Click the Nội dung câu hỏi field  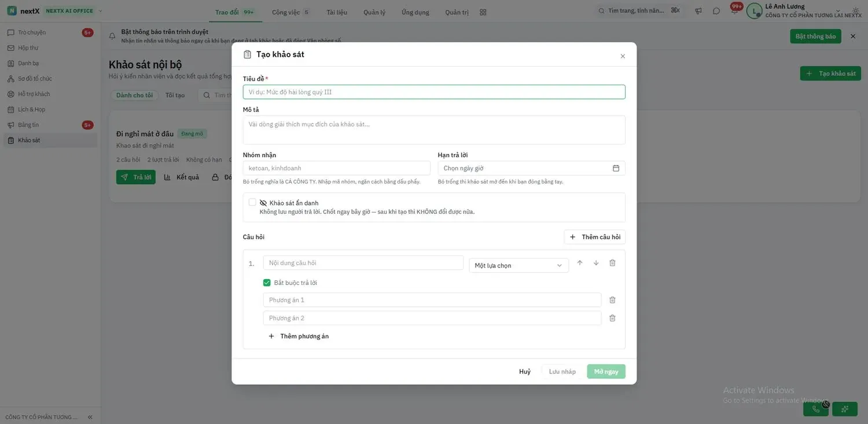point(363,263)
